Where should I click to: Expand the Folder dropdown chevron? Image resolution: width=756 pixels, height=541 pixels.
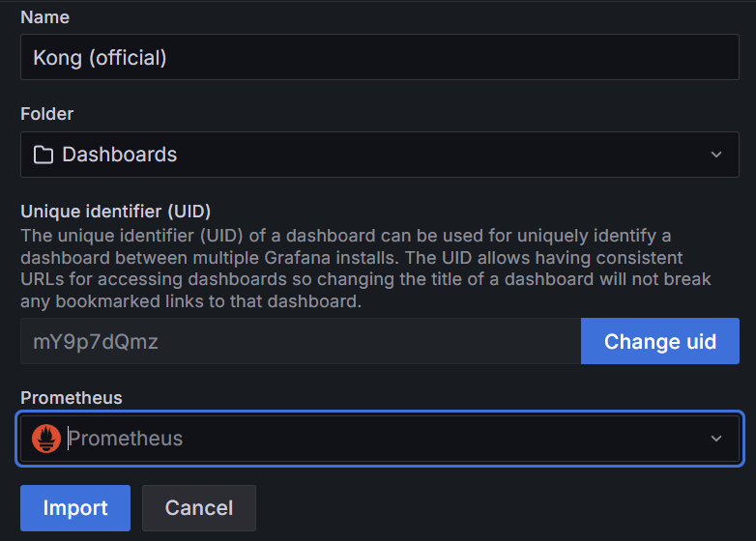716,155
